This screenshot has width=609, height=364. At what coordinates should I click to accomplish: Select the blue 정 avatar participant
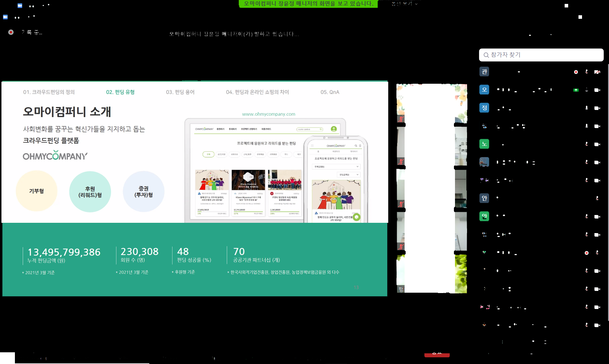[484, 107]
